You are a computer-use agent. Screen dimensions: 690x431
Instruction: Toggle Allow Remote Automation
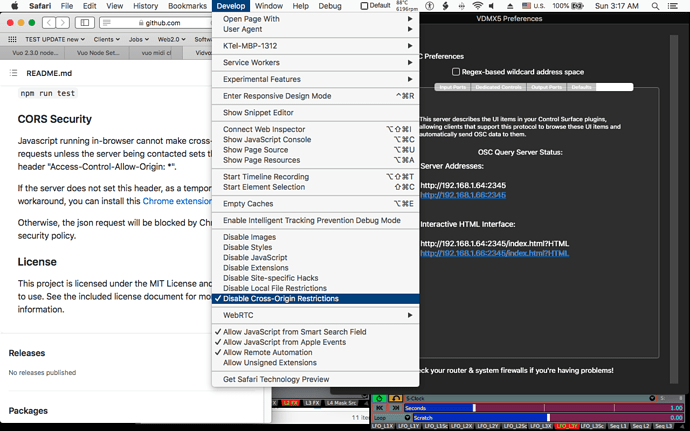316,352
